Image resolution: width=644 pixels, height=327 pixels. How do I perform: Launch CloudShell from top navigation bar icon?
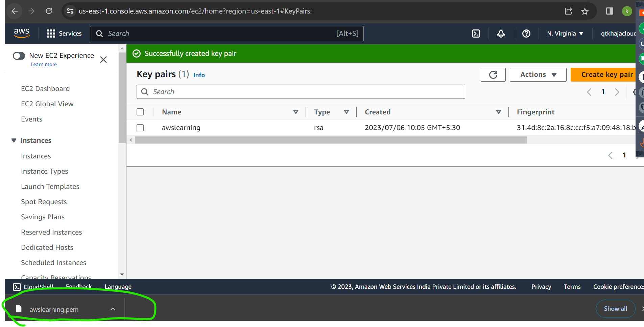pos(476,34)
